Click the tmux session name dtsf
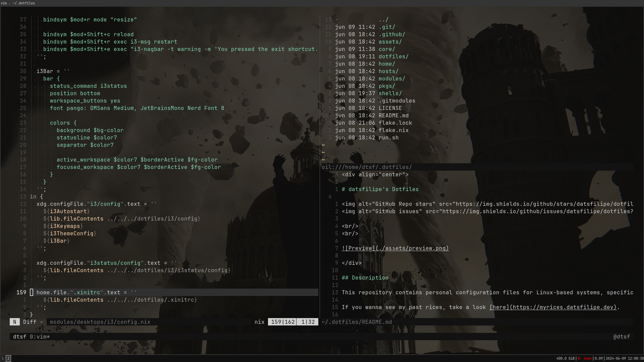 pyautogui.click(x=19, y=337)
